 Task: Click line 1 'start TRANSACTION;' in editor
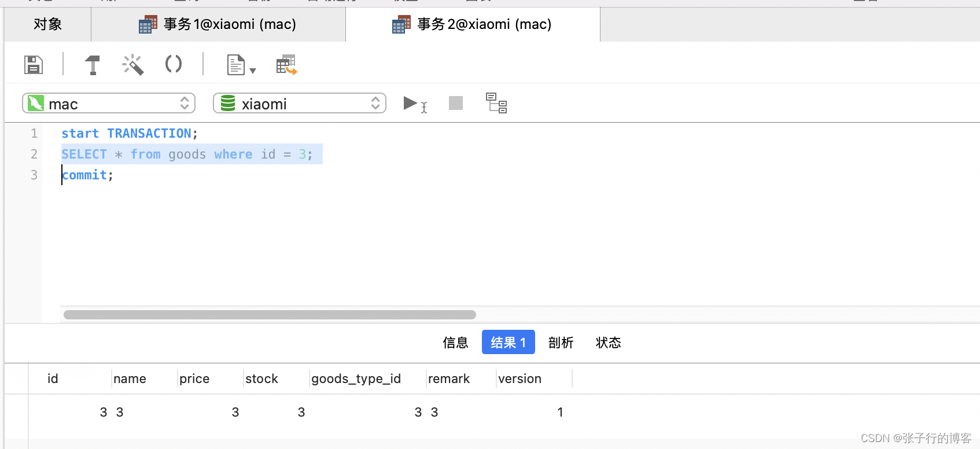click(130, 134)
